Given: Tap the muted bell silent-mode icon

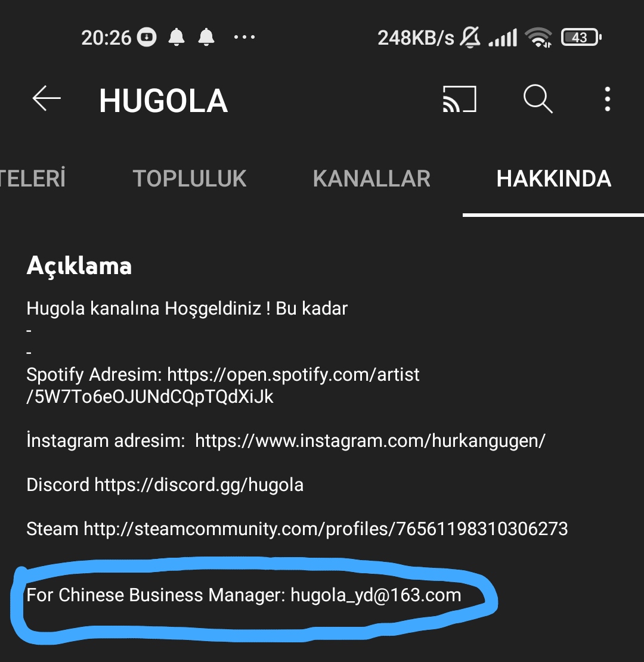Looking at the screenshot, I should [x=470, y=37].
